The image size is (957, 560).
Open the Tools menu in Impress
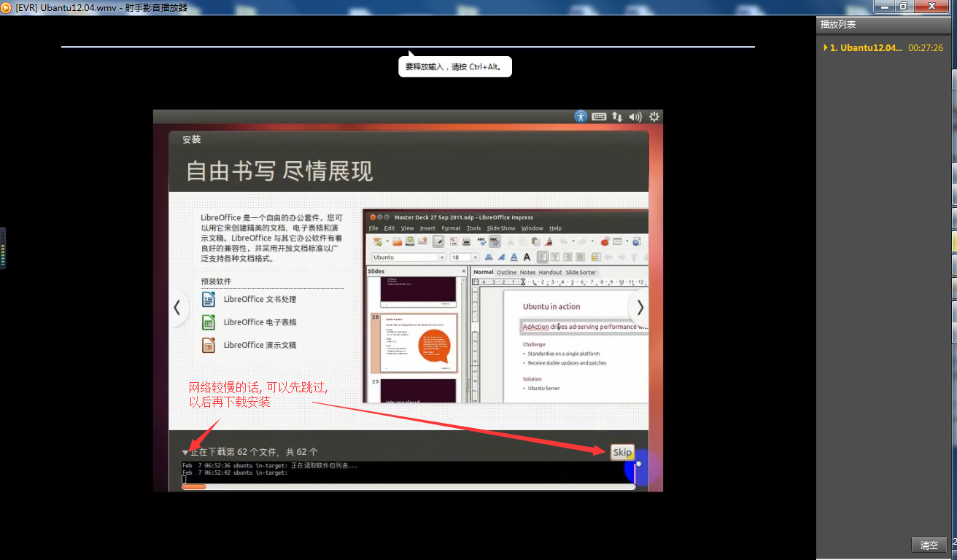tap(474, 228)
